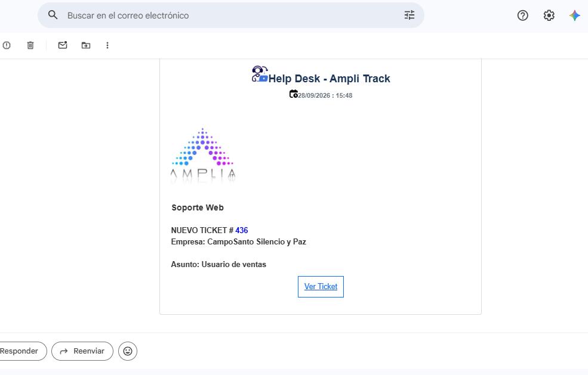588x375 pixels.
Task: Open the Ver Ticket link
Action: coord(321,287)
